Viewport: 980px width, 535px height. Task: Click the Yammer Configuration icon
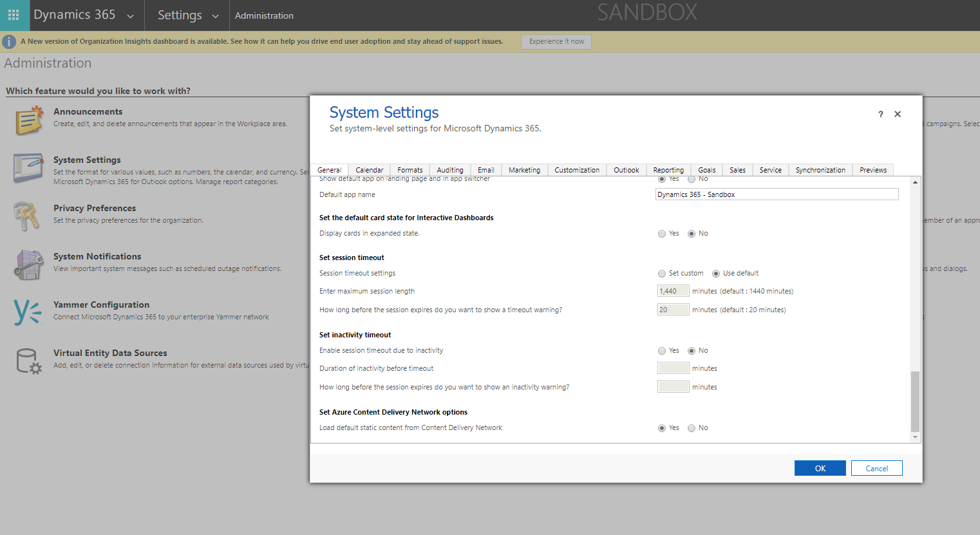tap(28, 312)
